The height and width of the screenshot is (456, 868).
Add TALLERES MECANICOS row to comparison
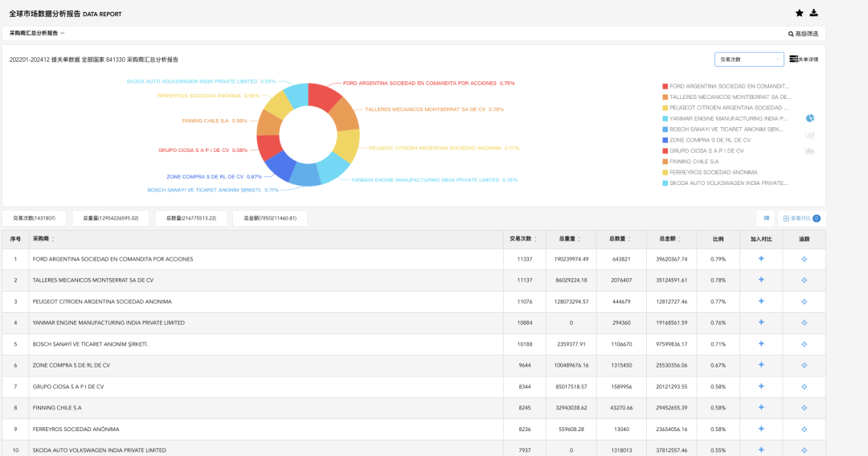pos(761,280)
